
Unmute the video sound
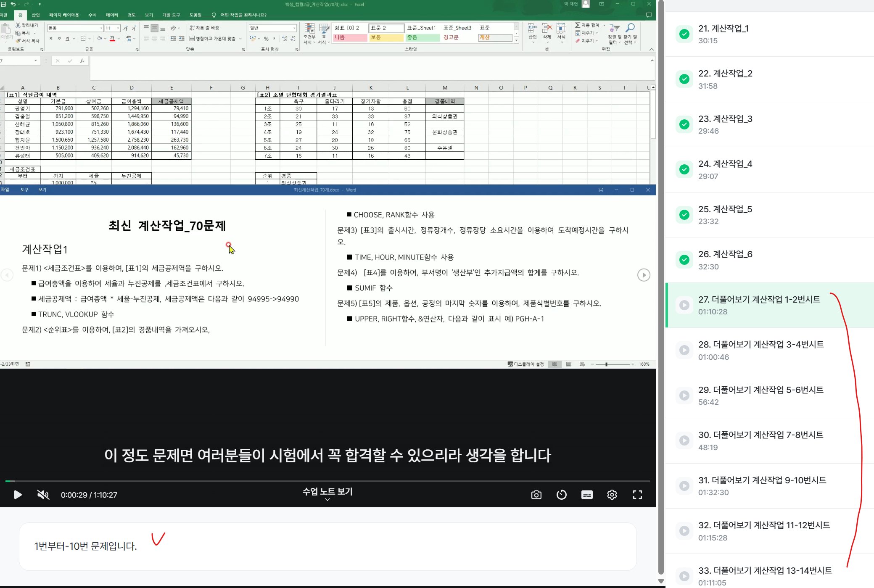tap(43, 495)
